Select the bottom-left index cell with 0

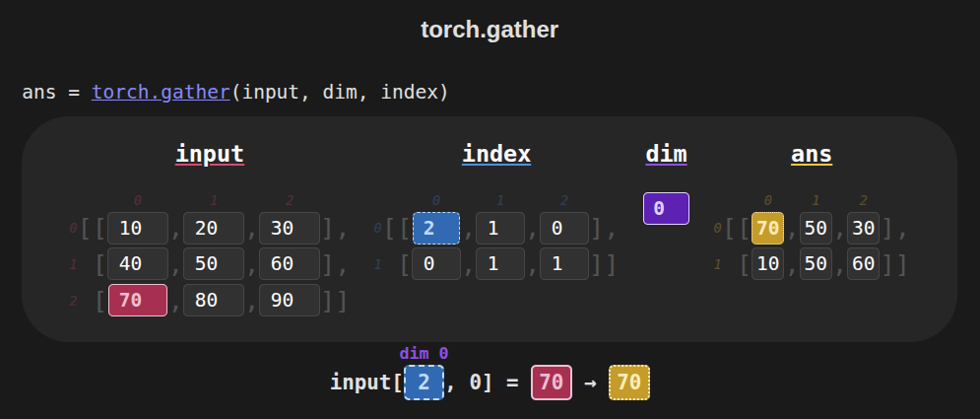[x=436, y=264]
